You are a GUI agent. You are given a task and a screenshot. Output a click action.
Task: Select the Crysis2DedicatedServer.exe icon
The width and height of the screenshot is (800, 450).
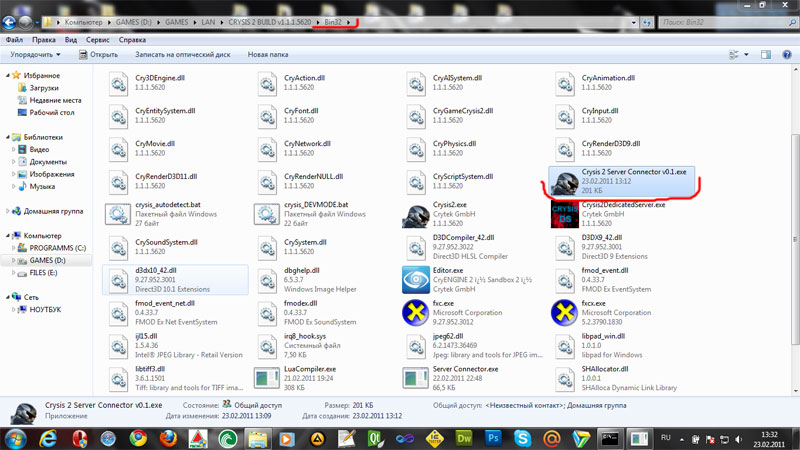point(566,214)
